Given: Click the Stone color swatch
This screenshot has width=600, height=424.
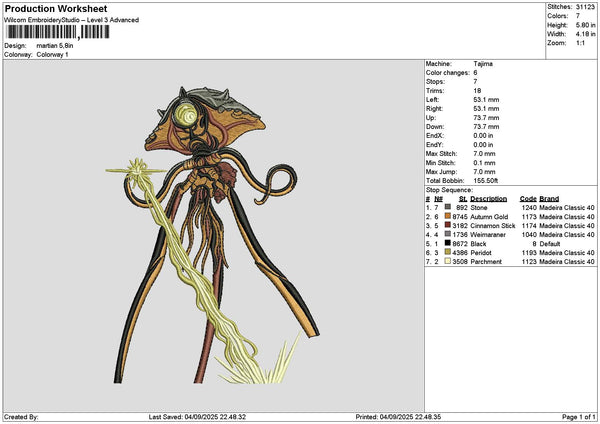Looking at the screenshot, I should tap(447, 207).
